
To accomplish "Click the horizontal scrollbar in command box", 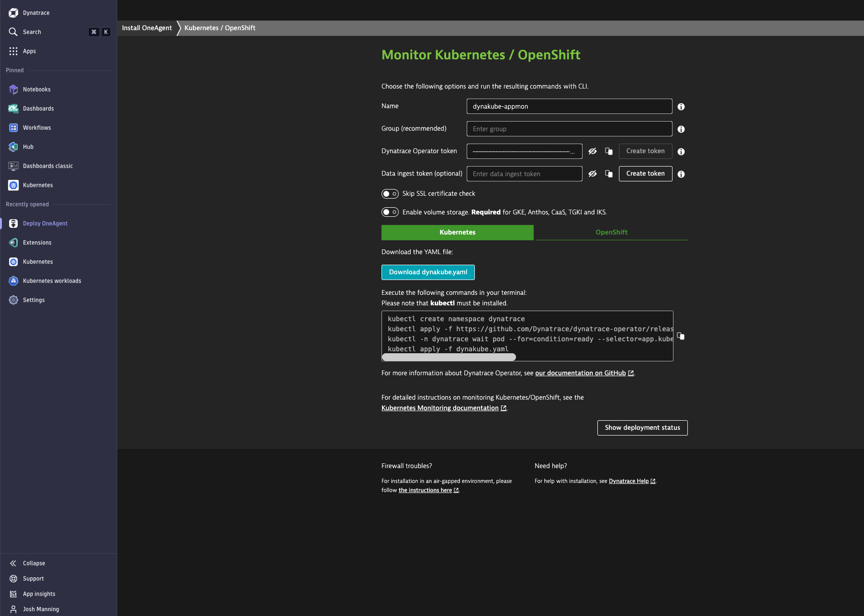I will [x=449, y=357].
